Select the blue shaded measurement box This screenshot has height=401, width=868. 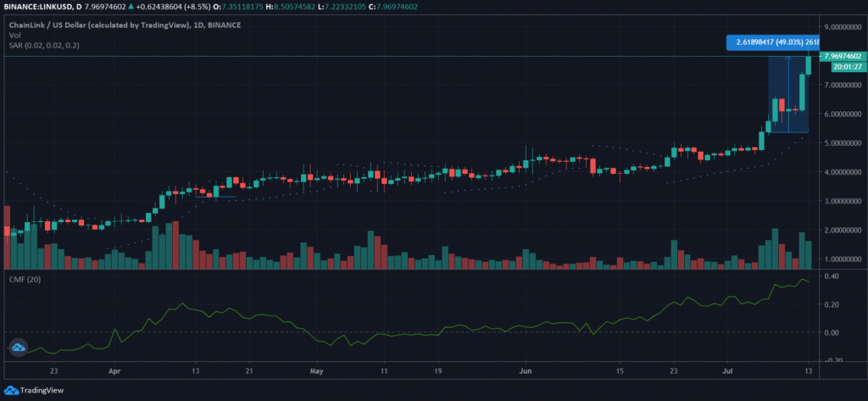click(x=788, y=94)
